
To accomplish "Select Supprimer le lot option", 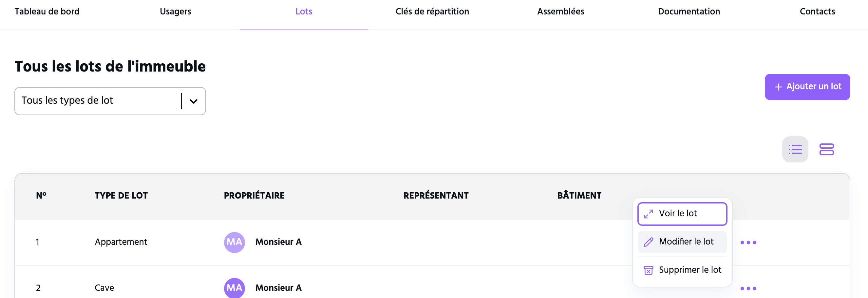I will pos(682,270).
